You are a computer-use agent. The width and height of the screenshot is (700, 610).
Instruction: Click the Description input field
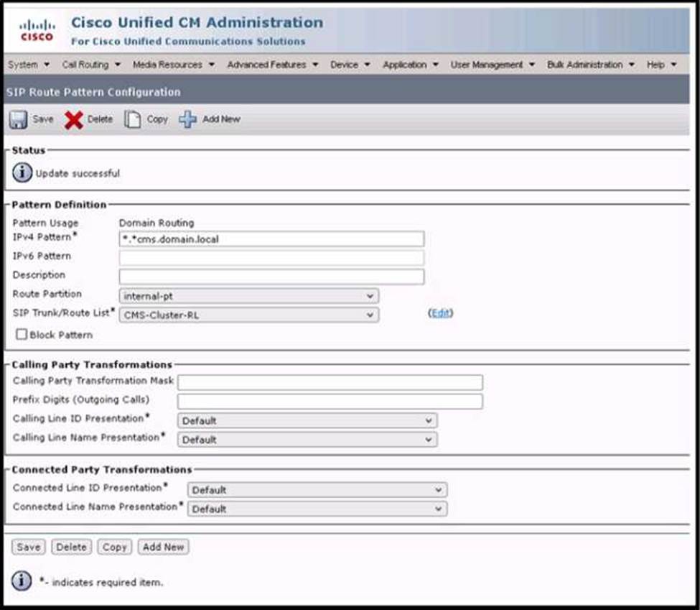(271, 277)
